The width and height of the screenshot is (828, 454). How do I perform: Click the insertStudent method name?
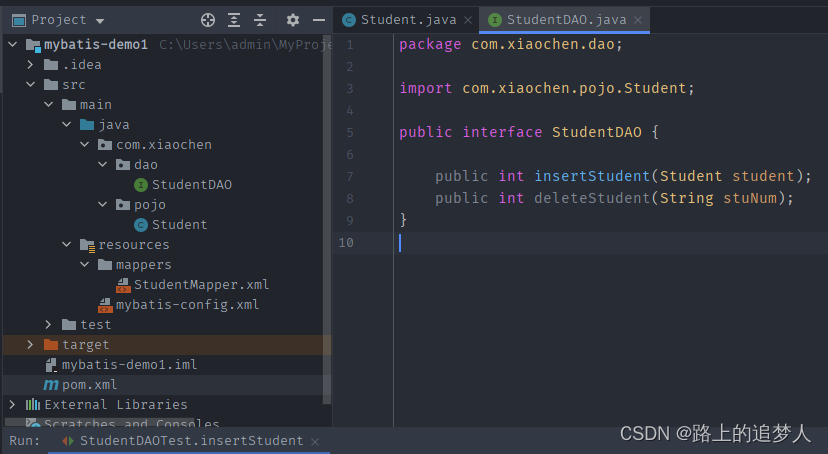[591, 176]
